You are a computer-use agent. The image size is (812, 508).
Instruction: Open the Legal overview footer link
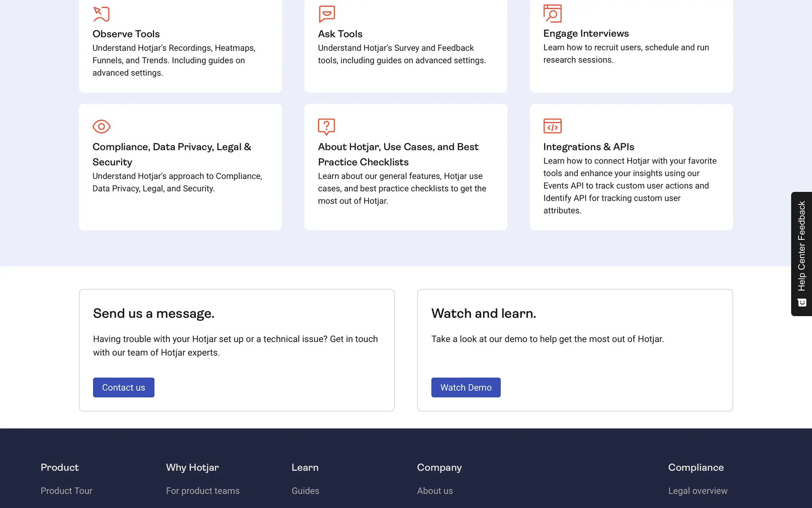click(x=698, y=491)
